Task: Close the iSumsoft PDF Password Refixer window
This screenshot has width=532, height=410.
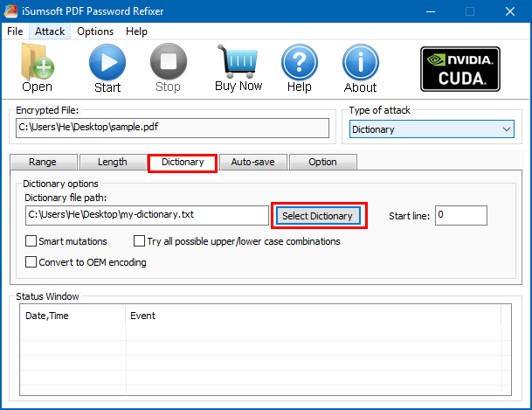Action: click(x=510, y=11)
